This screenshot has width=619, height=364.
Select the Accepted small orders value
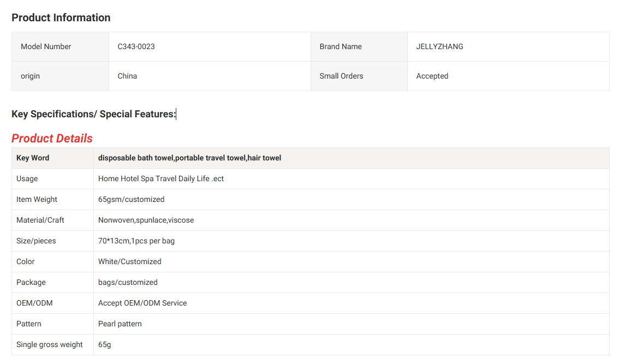432,76
